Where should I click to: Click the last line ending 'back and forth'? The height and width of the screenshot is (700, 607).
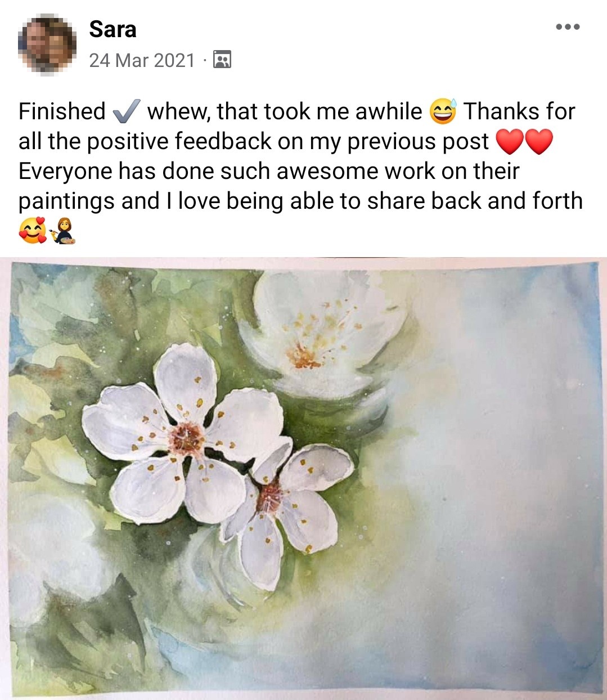(300, 201)
